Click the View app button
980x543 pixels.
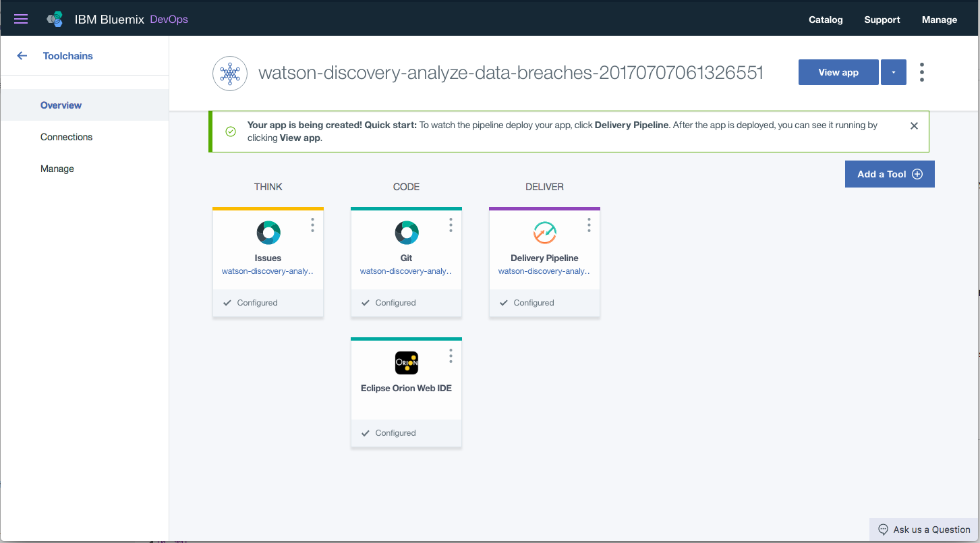(838, 72)
